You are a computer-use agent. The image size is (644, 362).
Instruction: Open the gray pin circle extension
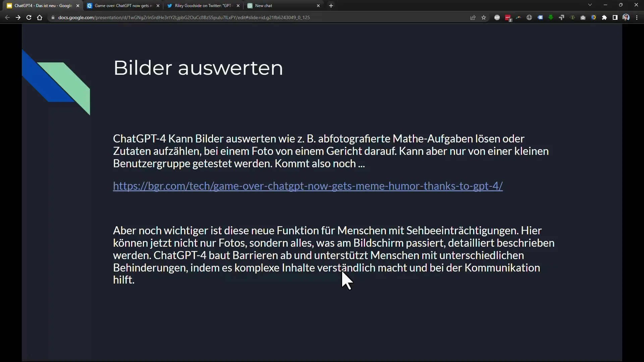pos(529,17)
